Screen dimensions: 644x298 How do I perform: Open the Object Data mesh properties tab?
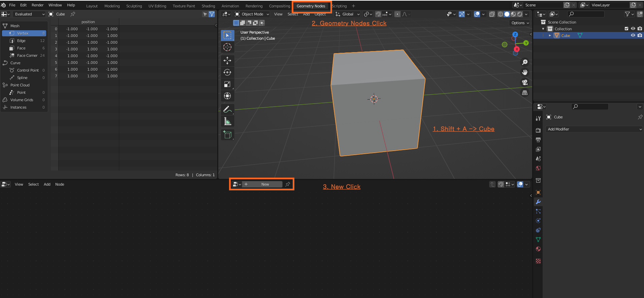(538, 239)
